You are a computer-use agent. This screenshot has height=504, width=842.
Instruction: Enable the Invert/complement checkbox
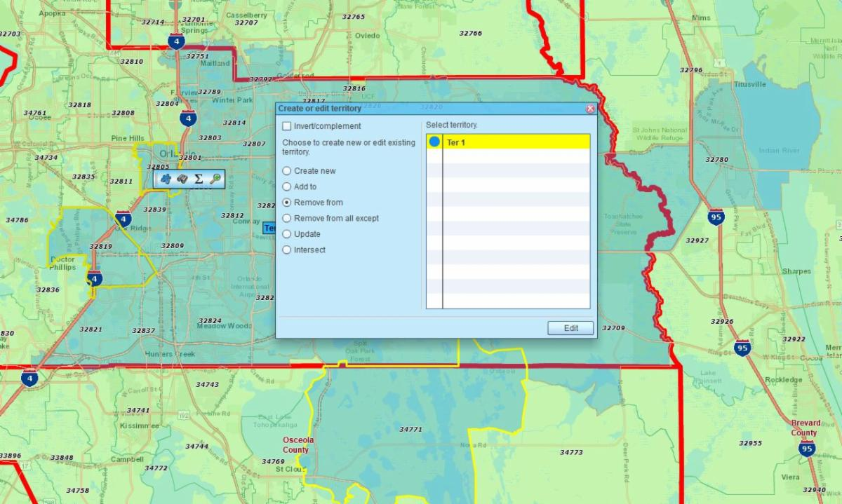pos(287,126)
